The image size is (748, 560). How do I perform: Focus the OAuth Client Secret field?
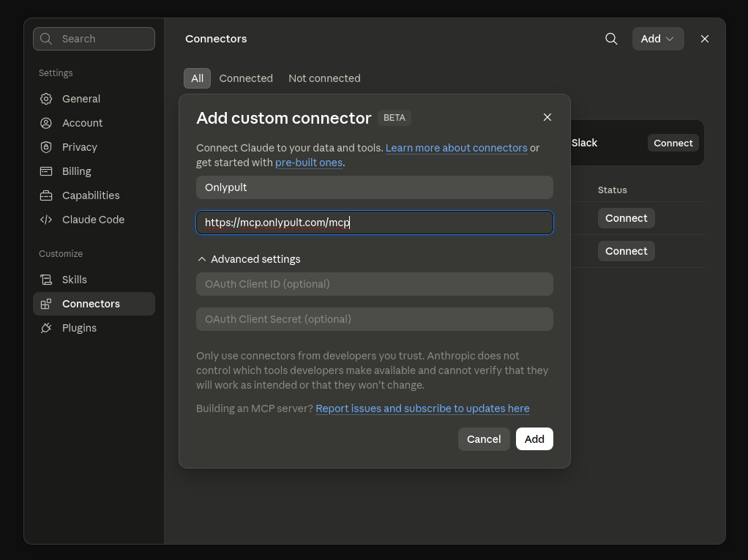pyautogui.click(x=375, y=319)
